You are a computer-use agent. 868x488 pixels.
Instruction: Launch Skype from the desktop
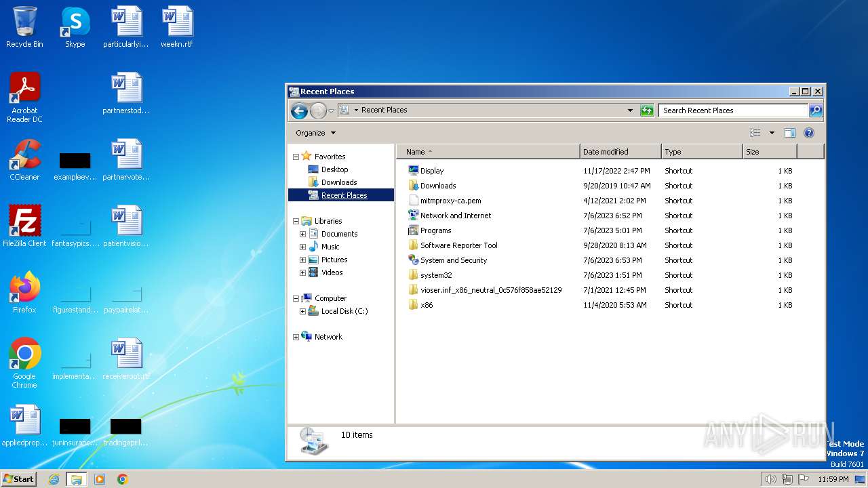click(75, 27)
